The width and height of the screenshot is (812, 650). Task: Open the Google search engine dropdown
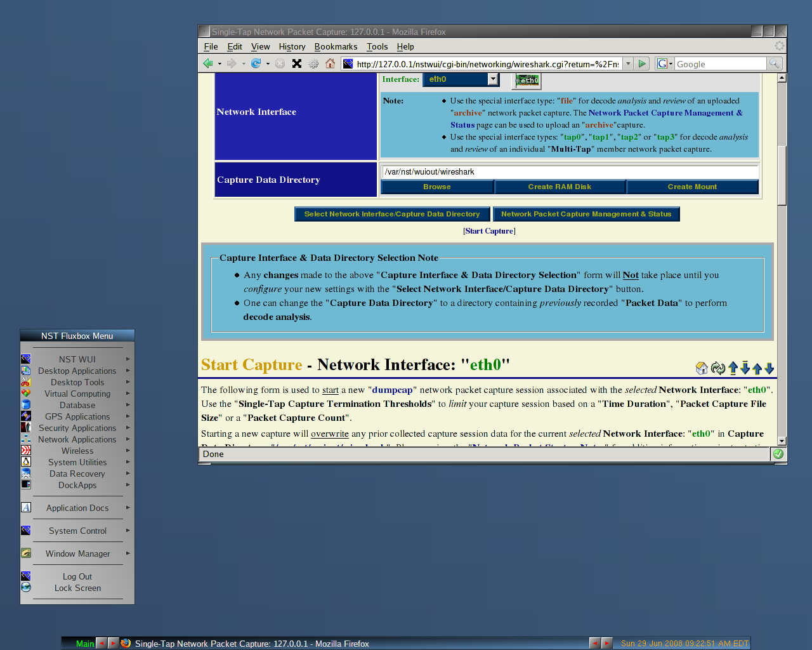click(x=665, y=63)
